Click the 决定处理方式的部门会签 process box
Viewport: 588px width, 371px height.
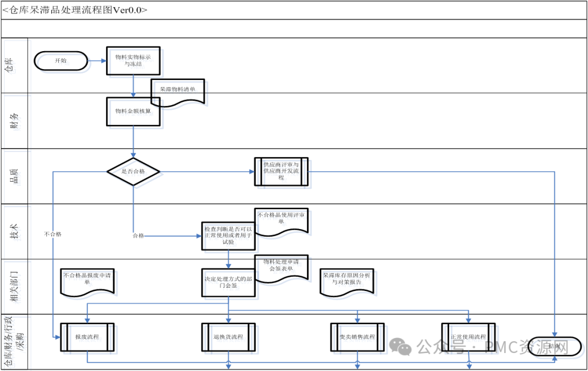coord(228,282)
